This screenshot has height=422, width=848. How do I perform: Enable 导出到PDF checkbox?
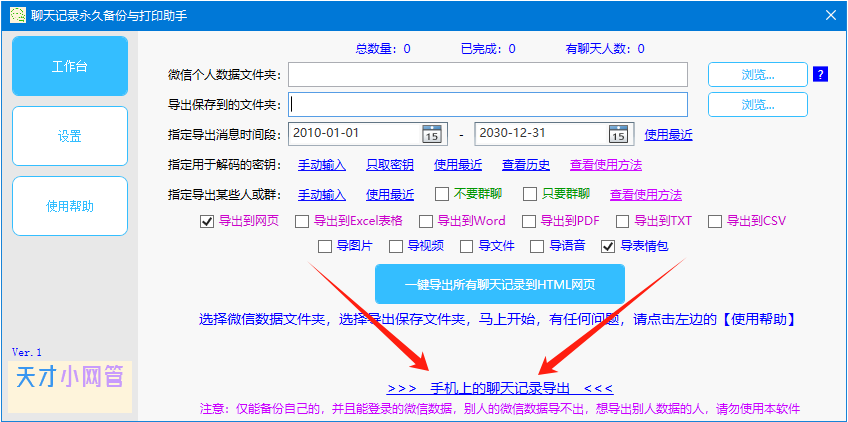[528, 221]
